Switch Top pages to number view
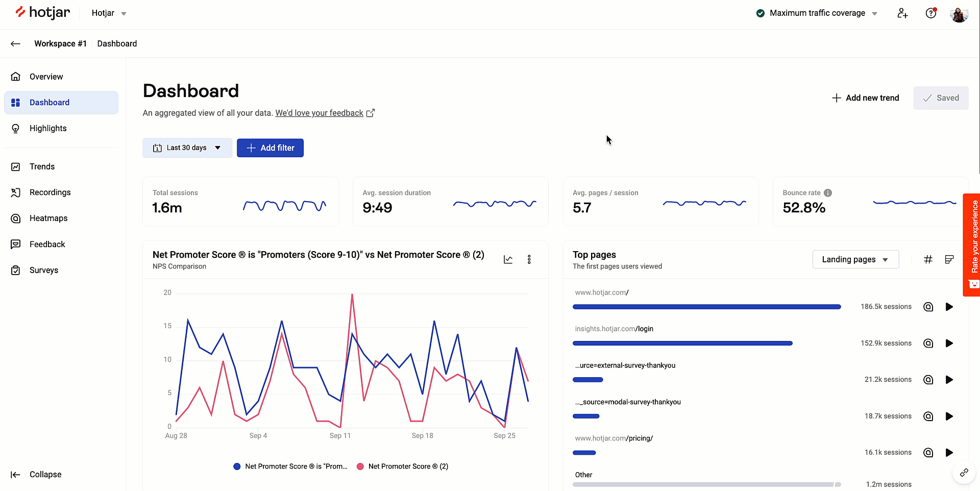Screen dimensions: 980x491 (928, 259)
